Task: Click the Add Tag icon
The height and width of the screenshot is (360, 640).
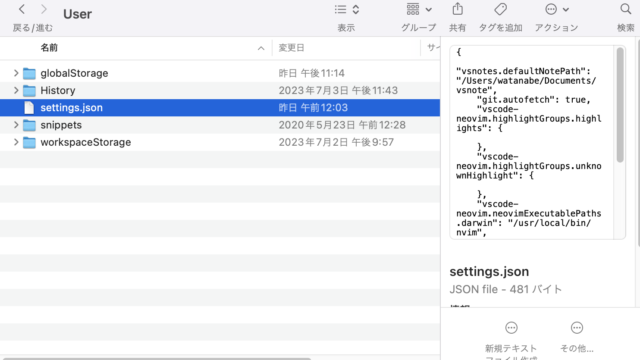Action: [x=500, y=9]
